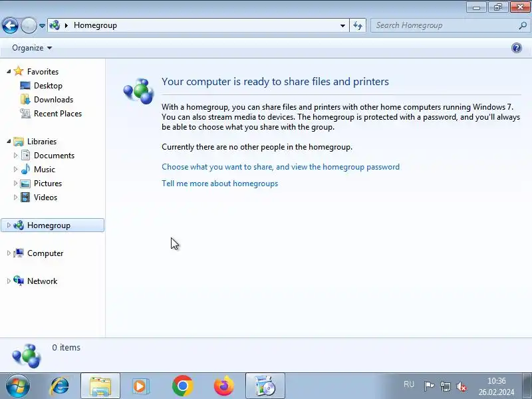Open Downloads in Favorites
This screenshot has width=532, height=399.
point(53,99)
